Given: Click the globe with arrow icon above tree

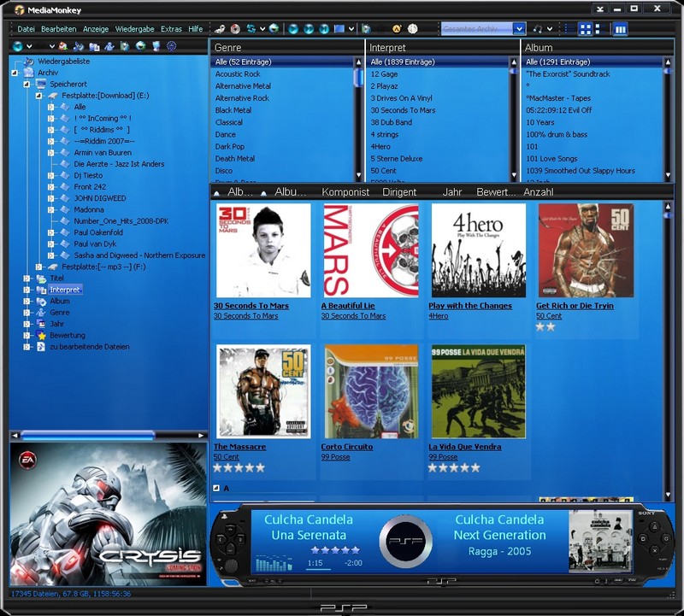Looking at the screenshot, I should pos(140,46).
